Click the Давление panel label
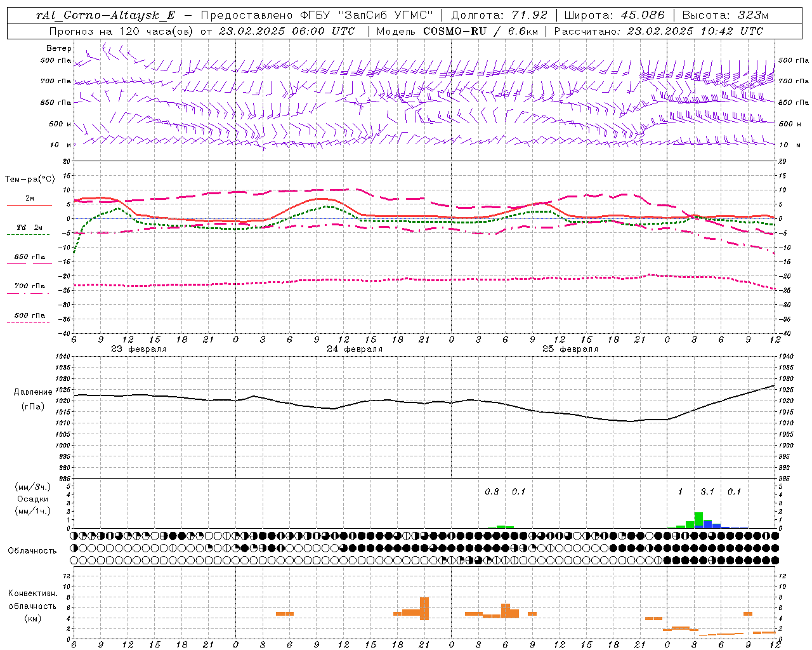The height and width of the screenshot is (650, 812). click(x=33, y=392)
